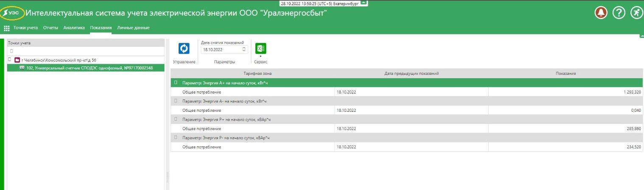The image size is (644, 190).
Task: Open the apps grid menu icon
Action: (x=6, y=28)
